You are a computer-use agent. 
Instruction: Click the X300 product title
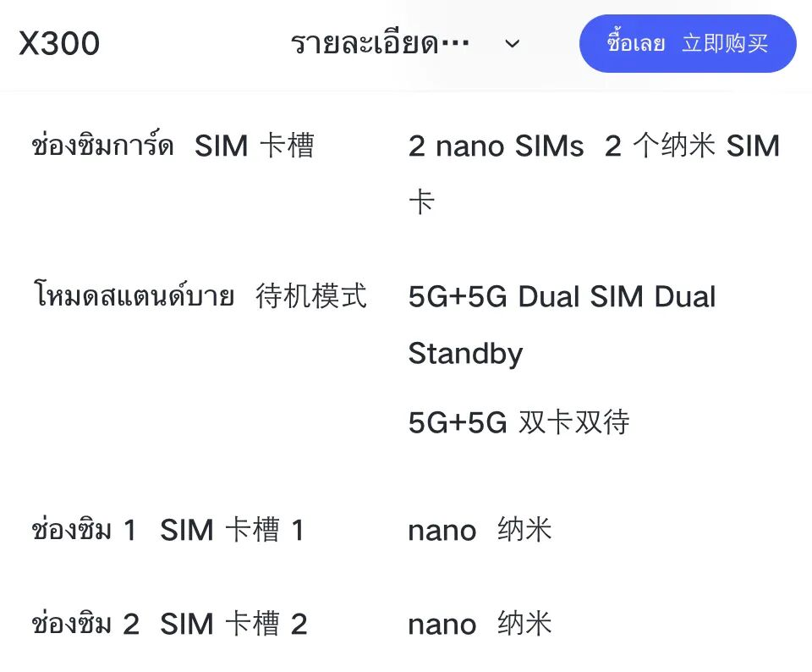(59, 44)
